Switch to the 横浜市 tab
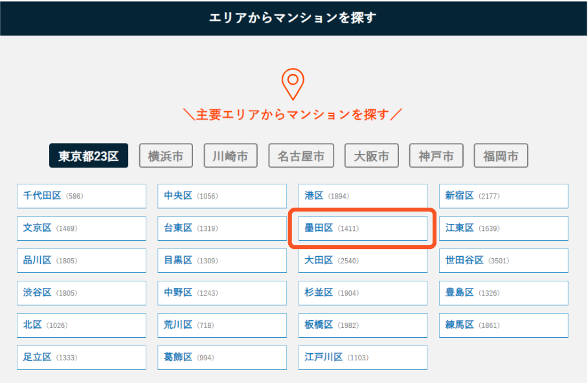The width and height of the screenshot is (588, 383). pyautogui.click(x=166, y=155)
